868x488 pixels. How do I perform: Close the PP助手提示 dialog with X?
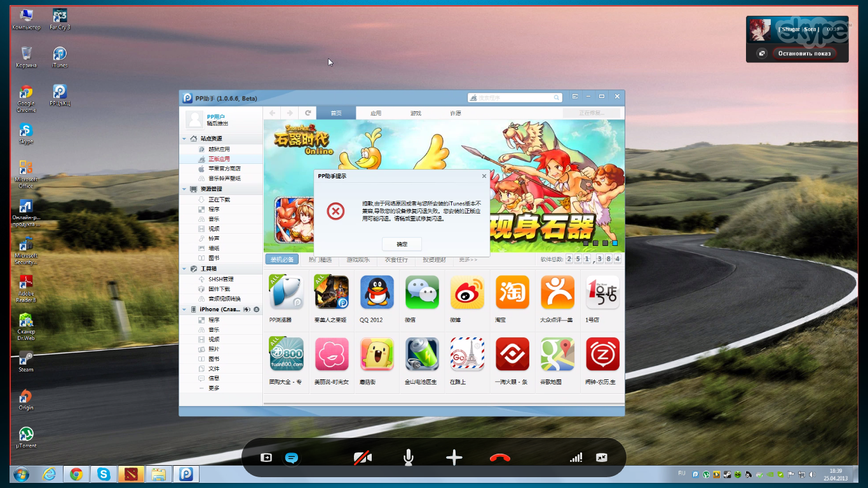[x=484, y=176]
